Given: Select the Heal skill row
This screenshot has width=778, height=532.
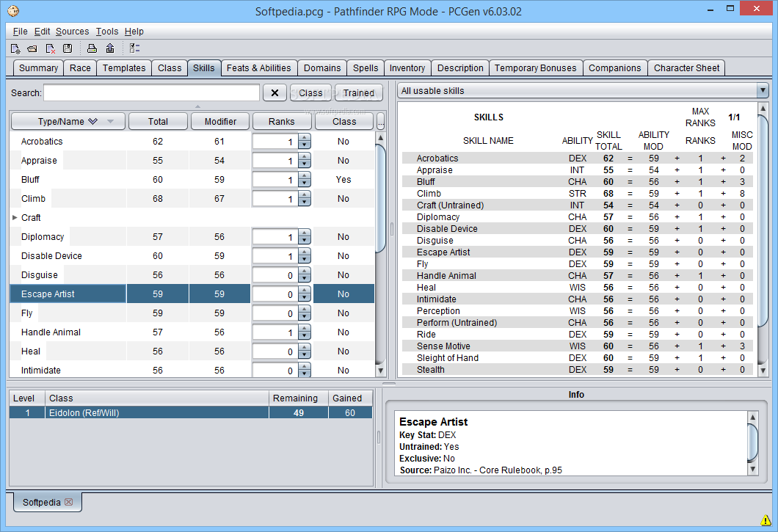Looking at the screenshot, I should click(x=192, y=351).
